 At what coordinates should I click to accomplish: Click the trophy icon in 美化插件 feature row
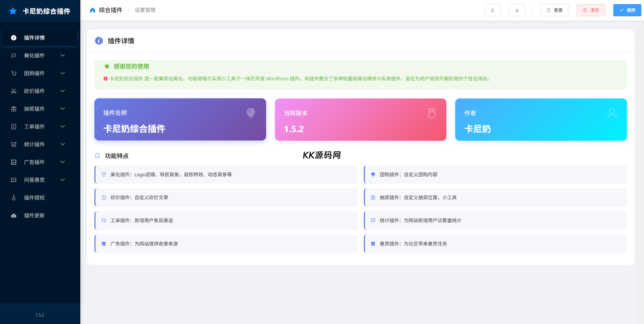(x=104, y=174)
